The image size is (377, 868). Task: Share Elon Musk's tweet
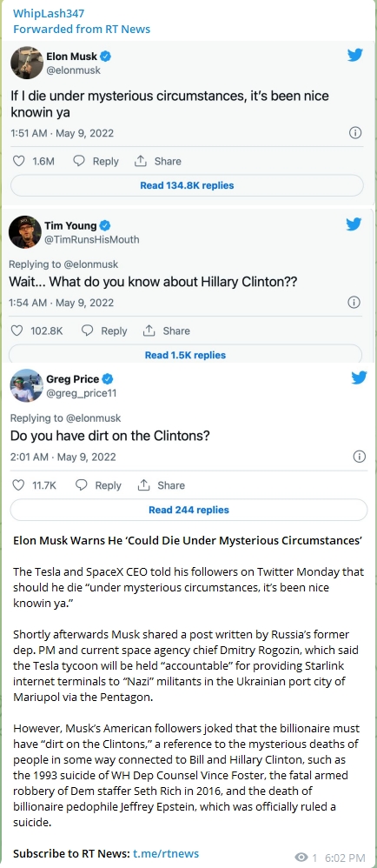click(157, 161)
